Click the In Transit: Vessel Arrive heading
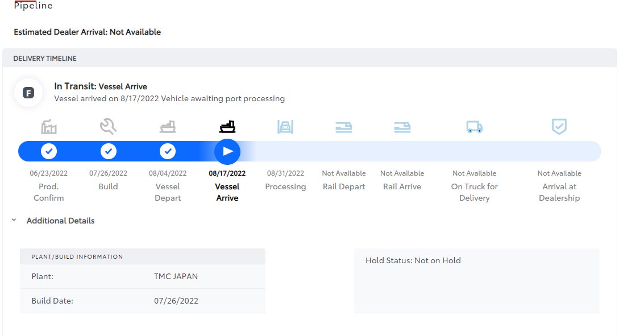The image size is (644, 336). [x=101, y=86]
